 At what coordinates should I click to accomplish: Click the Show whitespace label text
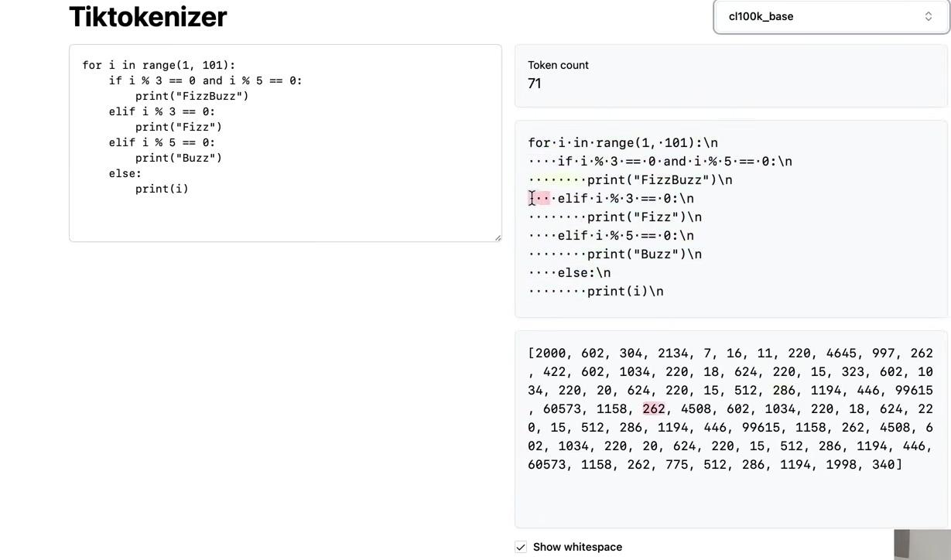(577, 547)
